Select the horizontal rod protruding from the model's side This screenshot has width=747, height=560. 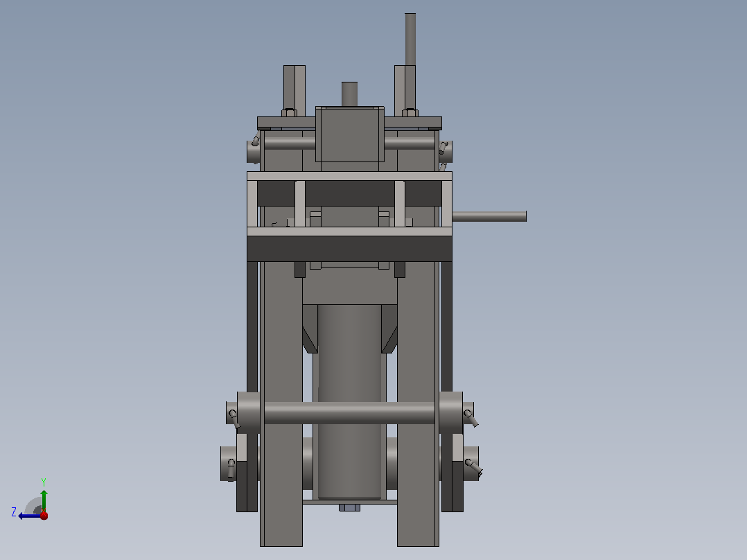point(489,216)
